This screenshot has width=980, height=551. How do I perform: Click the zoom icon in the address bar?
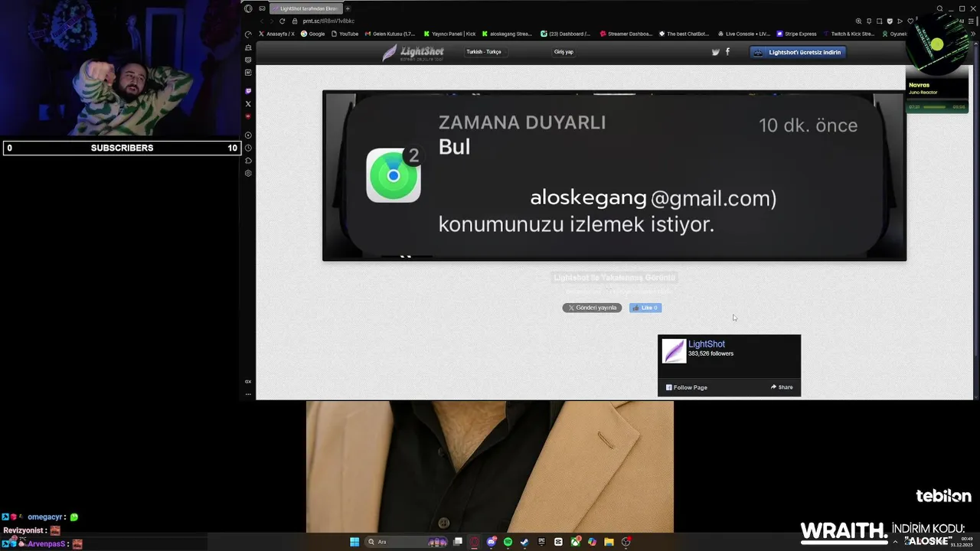coord(858,21)
